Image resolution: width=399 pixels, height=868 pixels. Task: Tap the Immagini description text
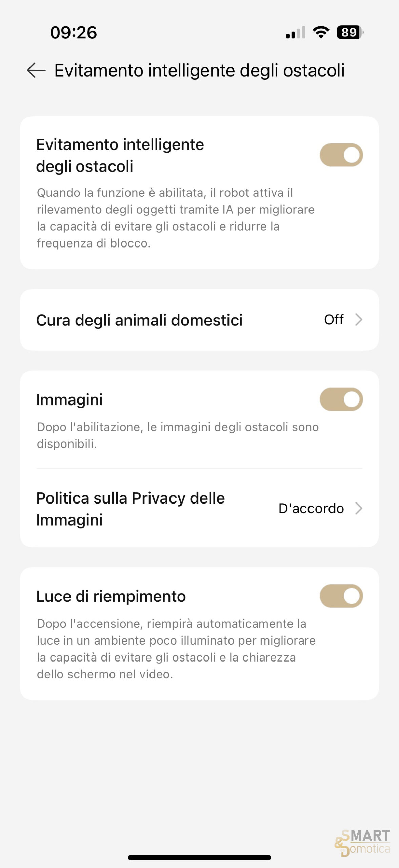(178, 435)
